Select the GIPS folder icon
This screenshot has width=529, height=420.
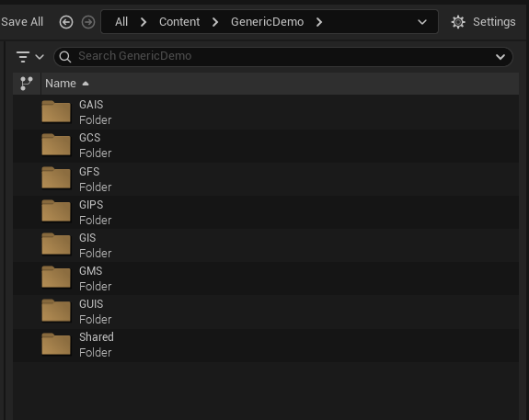[x=56, y=211]
